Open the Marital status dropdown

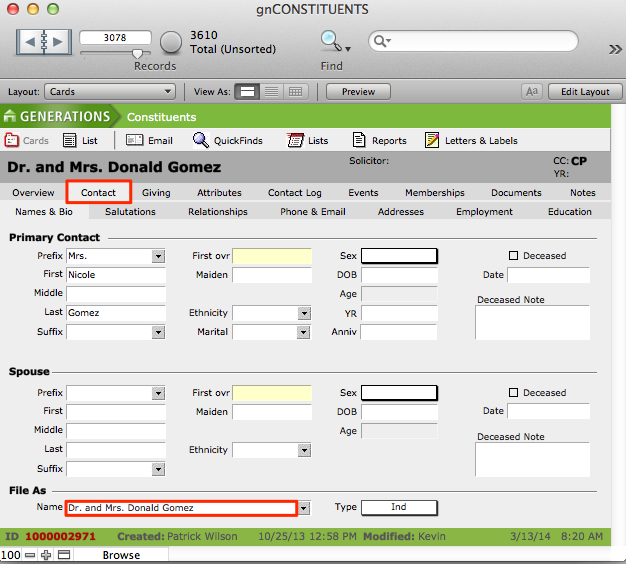304,333
